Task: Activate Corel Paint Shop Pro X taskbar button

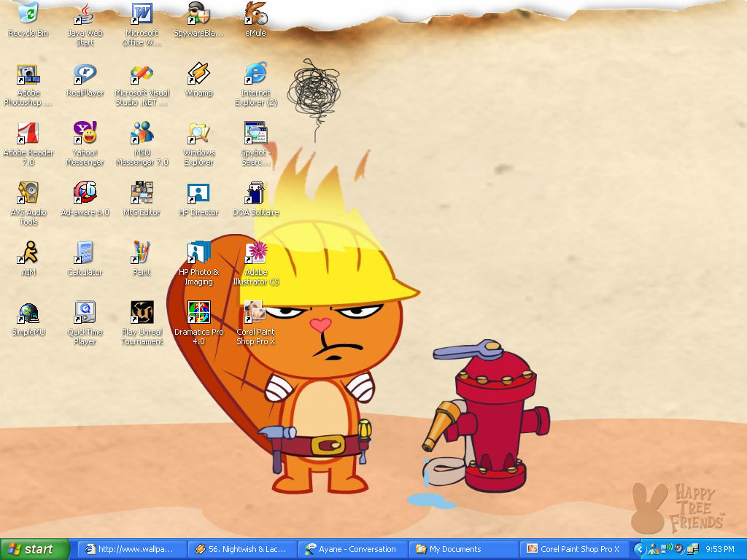Action: tap(574, 549)
